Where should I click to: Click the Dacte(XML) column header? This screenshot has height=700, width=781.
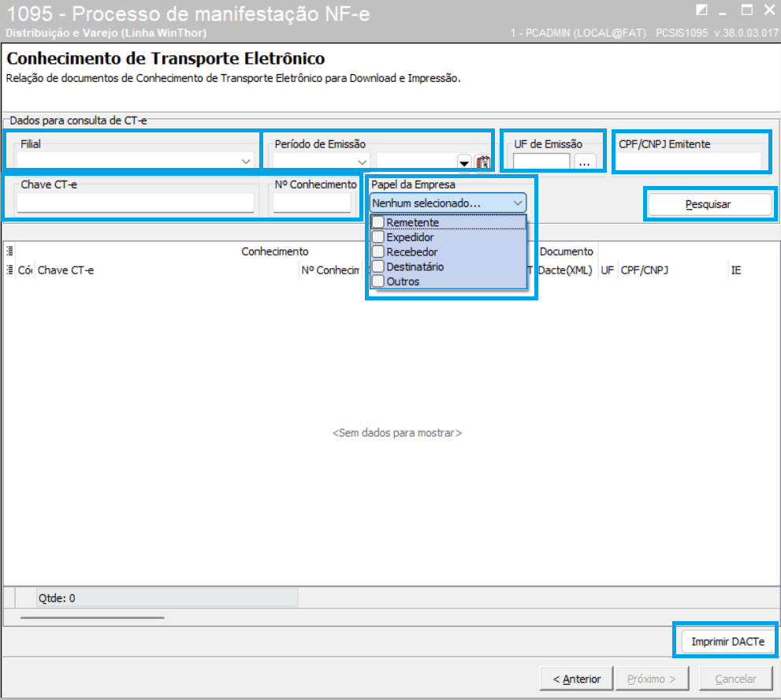click(565, 270)
